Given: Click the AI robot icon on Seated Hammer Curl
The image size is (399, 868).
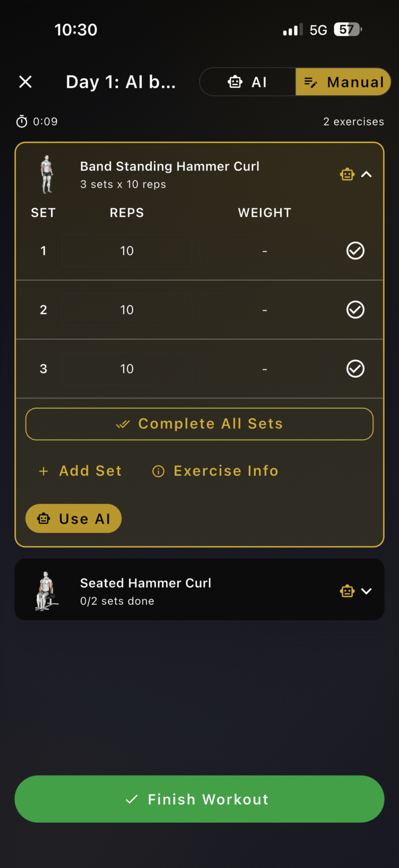Looking at the screenshot, I should [x=347, y=591].
